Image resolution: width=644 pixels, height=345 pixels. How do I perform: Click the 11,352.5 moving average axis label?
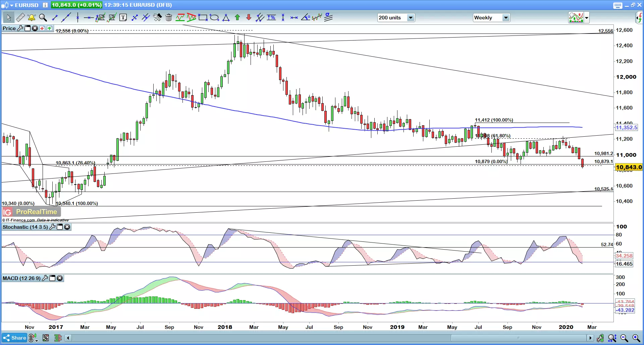point(626,128)
